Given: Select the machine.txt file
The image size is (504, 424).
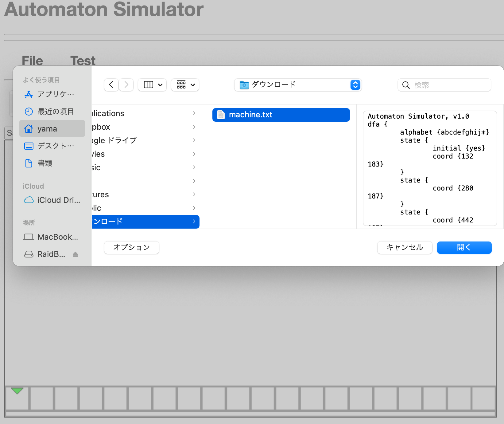Looking at the screenshot, I should pos(281,115).
